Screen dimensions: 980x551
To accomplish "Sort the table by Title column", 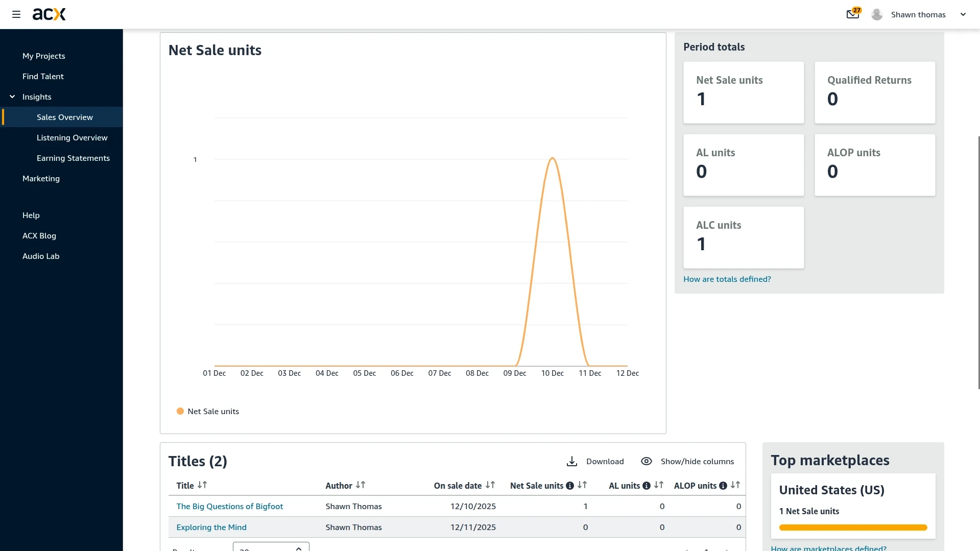I will point(202,485).
